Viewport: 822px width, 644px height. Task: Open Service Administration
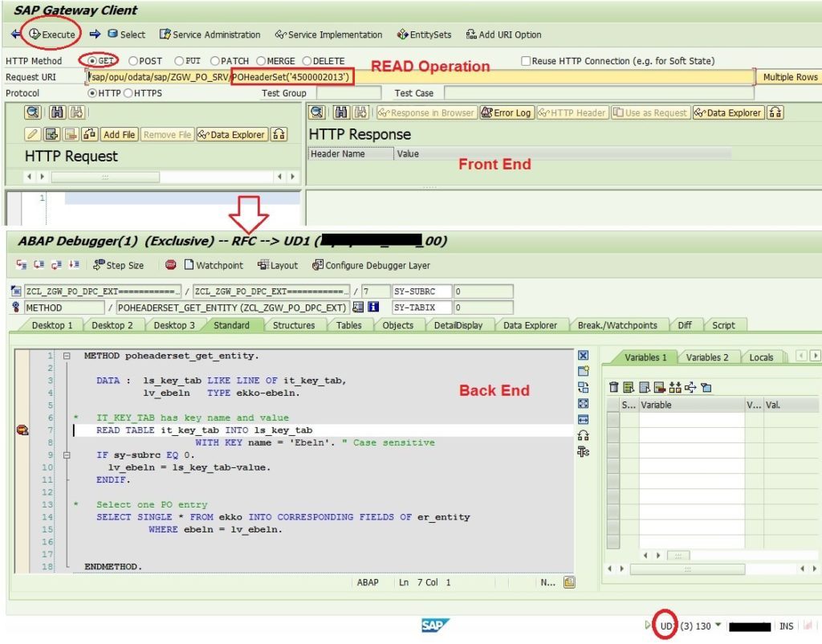tap(210, 35)
